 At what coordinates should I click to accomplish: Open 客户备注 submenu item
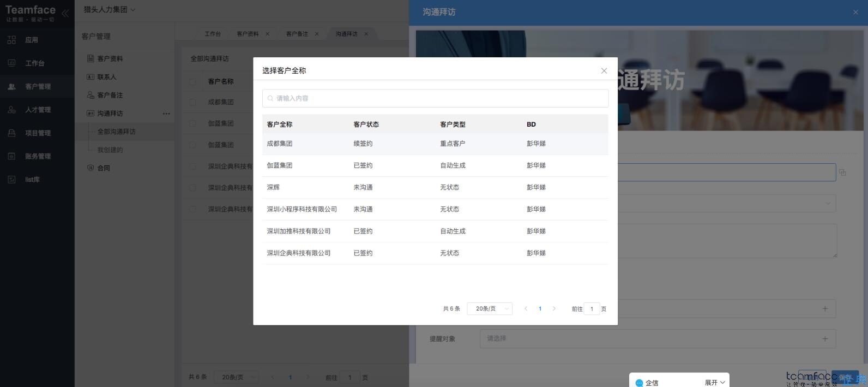click(110, 95)
